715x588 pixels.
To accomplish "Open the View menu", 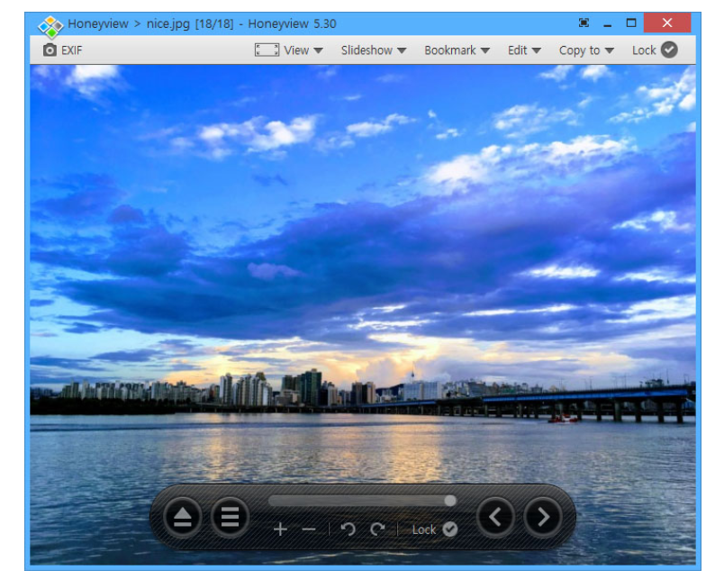I will 303,50.
